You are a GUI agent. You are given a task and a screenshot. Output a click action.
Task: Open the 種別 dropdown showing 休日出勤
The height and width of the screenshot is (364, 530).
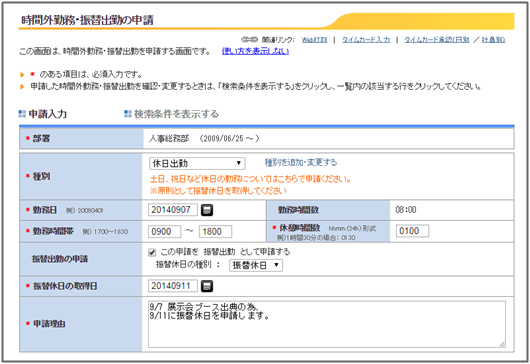[x=197, y=164]
